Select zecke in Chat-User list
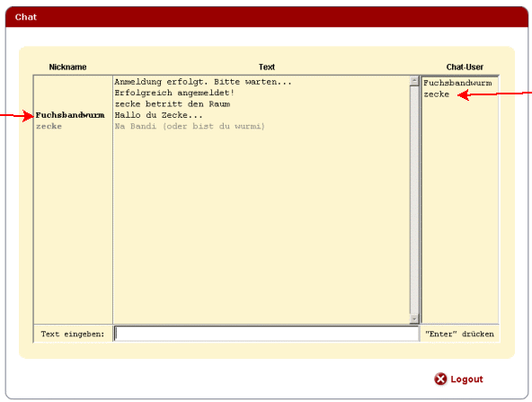The height and width of the screenshot is (402, 532). (436, 94)
